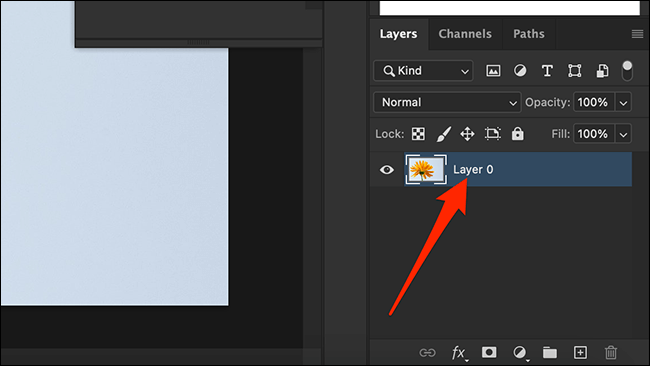650x366 pixels.
Task: Switch to the Channels tab
Action: [x=465, y=34]
